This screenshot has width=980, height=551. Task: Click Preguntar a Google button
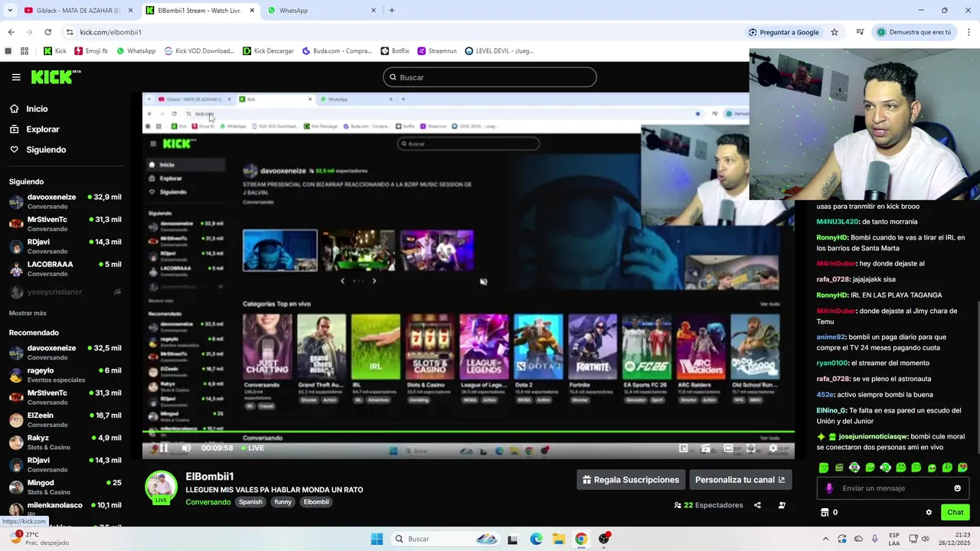784,32
